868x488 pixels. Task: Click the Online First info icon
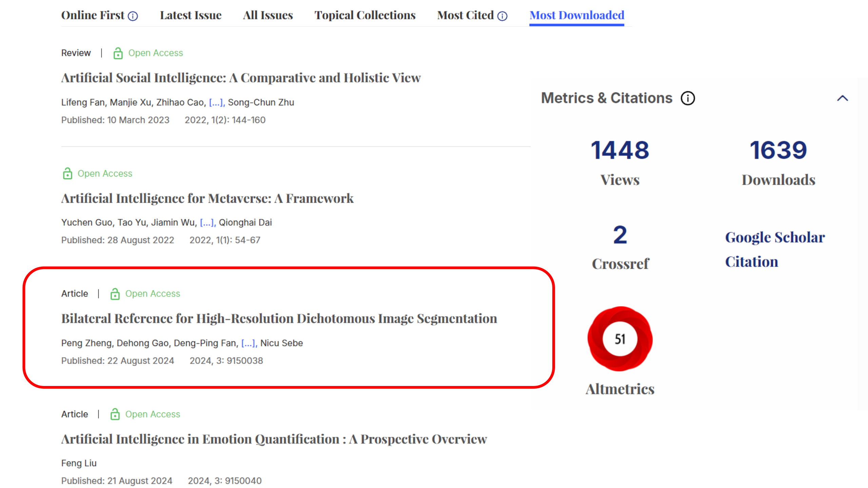click(133, 16)
